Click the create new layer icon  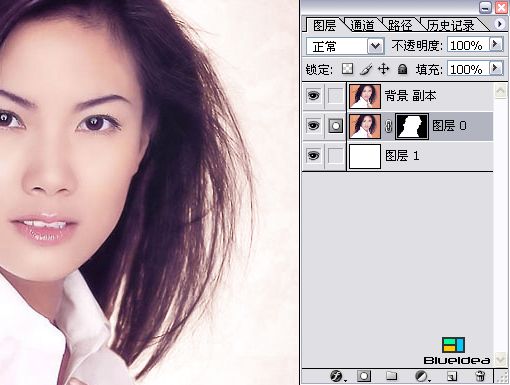(x=452, y=376)
